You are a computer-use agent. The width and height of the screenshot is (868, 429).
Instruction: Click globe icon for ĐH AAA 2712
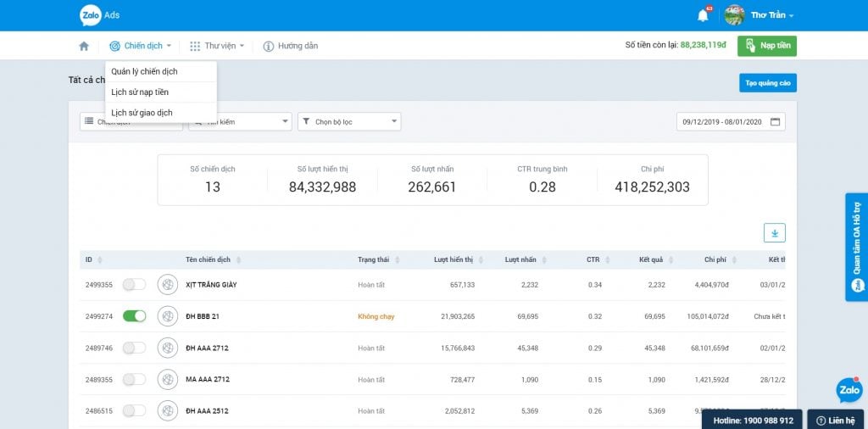click(x=168, y=348)
